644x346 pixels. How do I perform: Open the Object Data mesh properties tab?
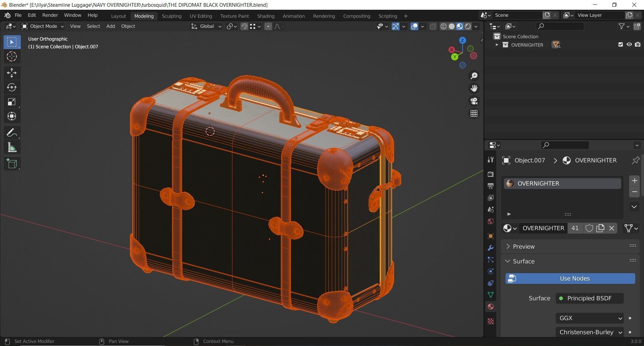490,295
